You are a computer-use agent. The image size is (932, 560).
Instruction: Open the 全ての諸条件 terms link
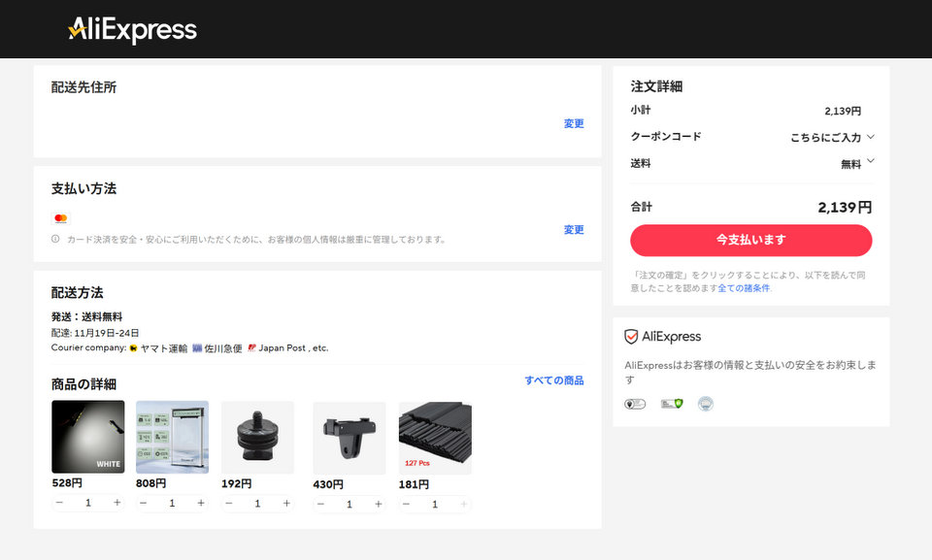pyautogui.click(x=744, y=288)
